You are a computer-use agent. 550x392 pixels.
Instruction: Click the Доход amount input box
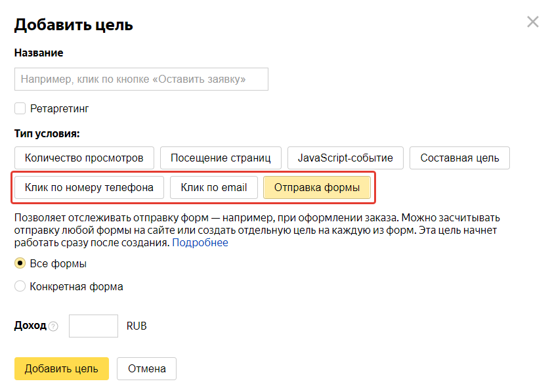(93, 326)
